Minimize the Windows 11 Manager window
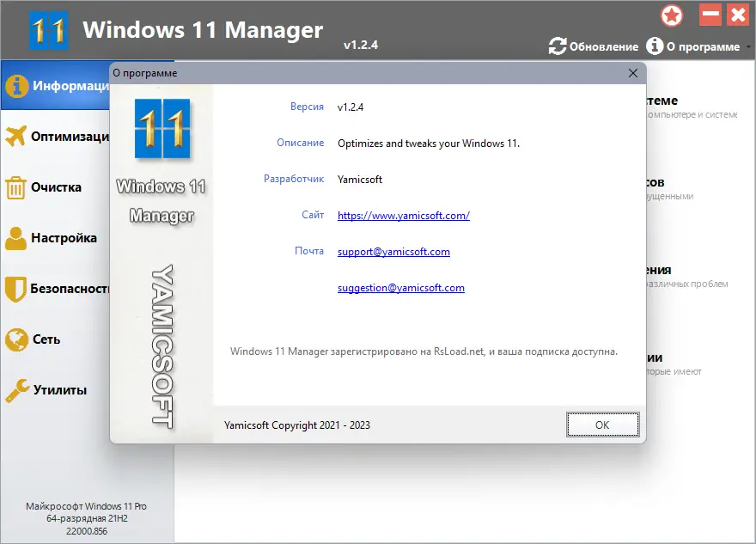The width and height of the screenshot is (756, 544). [x=710, y=15]
